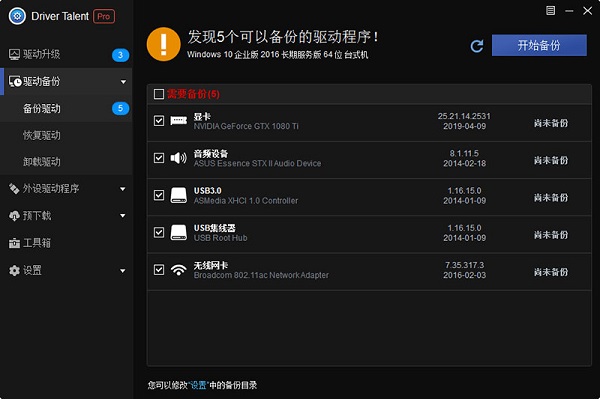Click the graphics card icon for 显卡
The height and width of the screenshot is (399, 600).
[179, 121]
